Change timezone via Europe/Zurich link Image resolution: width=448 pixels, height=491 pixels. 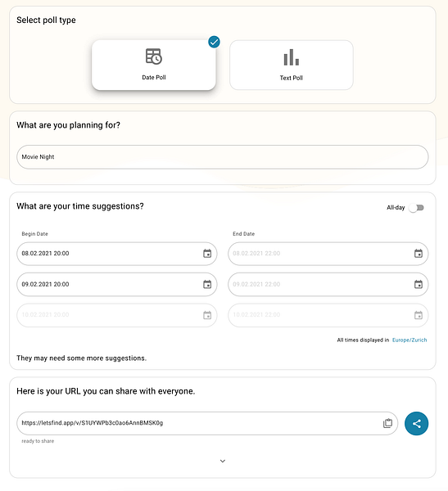click(x=410, y=340)
